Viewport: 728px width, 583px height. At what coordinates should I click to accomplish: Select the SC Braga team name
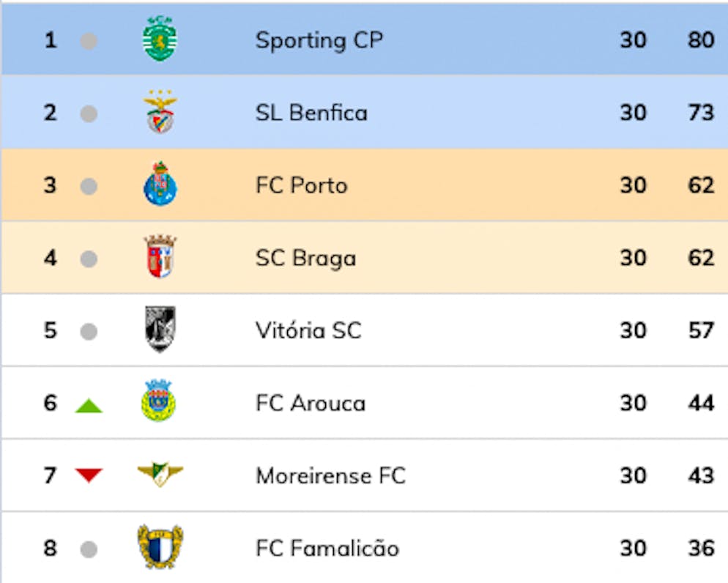pos(305,258)
